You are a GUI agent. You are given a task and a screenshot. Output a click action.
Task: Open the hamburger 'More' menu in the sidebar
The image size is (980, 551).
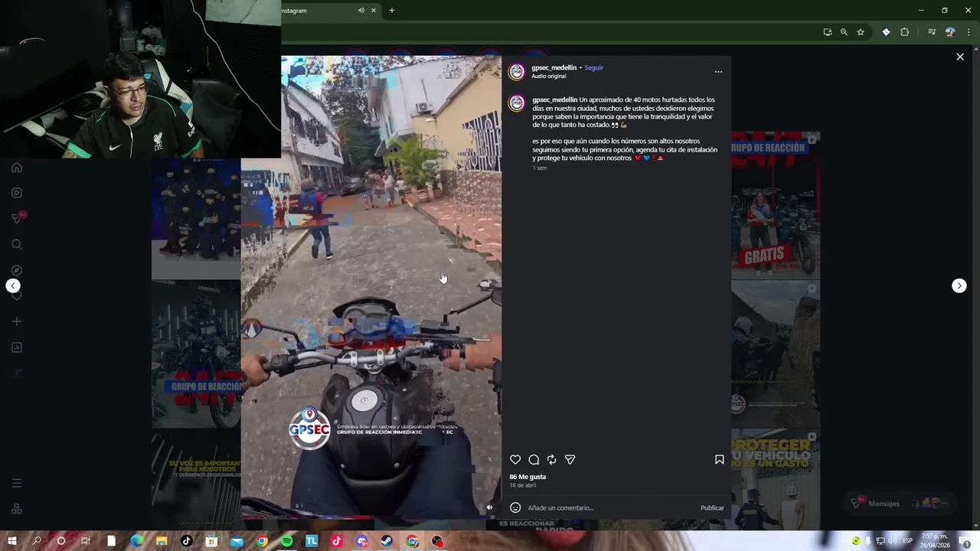(x=17, y=483)
